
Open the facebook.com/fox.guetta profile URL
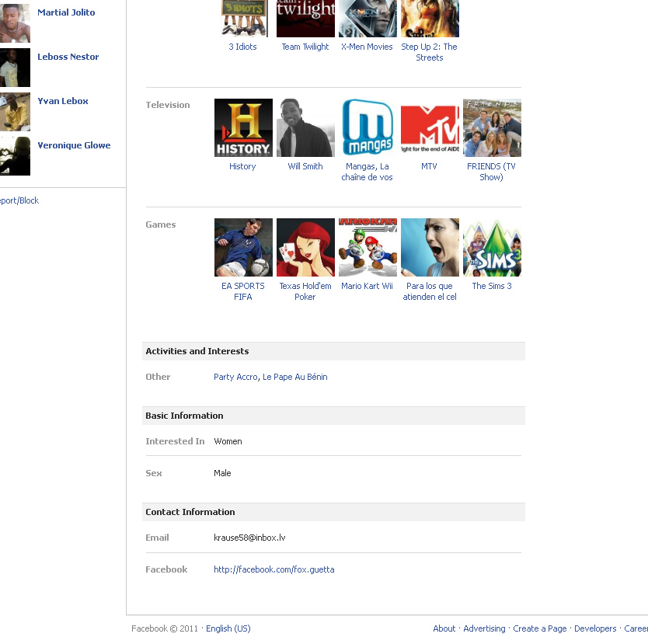273,569
